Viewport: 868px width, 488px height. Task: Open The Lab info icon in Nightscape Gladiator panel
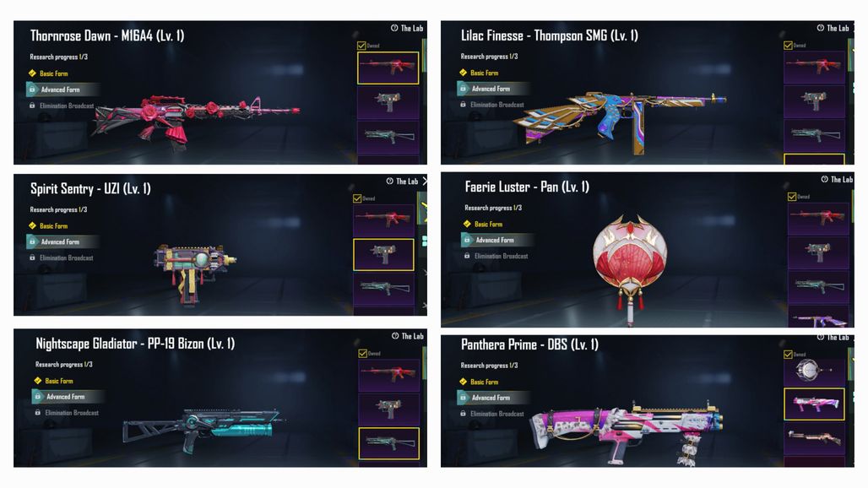394,336
